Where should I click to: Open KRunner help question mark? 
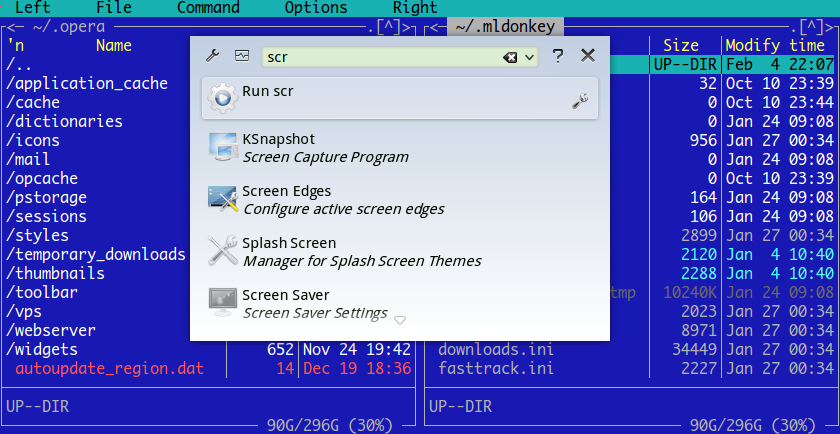click(558, 56)
